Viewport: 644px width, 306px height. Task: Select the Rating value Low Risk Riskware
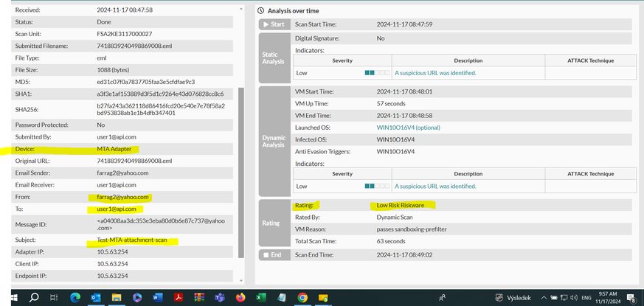[x=401, y=205]
